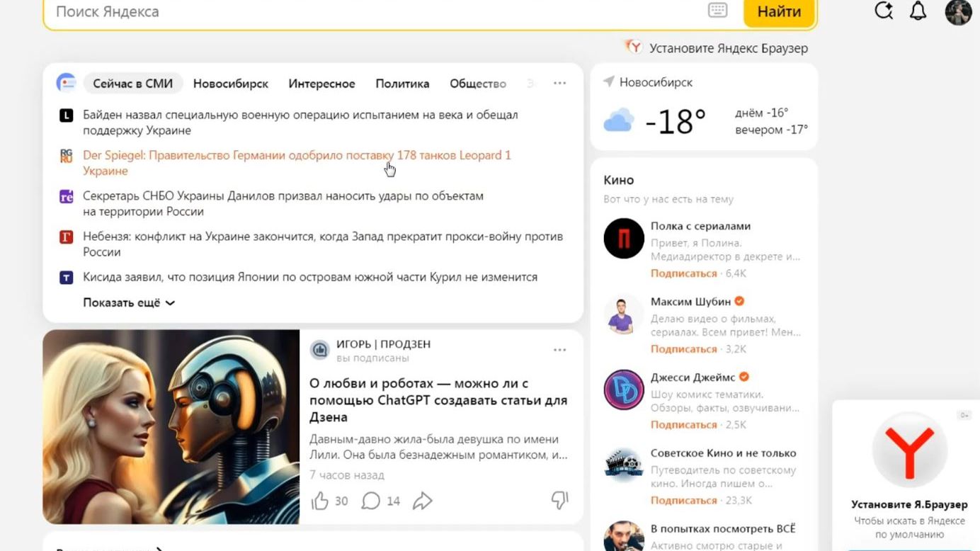The height and width of the screenshot is (551, 980).
Task: Open the Кисида Курил headline
Action: (x=310, y=277)
